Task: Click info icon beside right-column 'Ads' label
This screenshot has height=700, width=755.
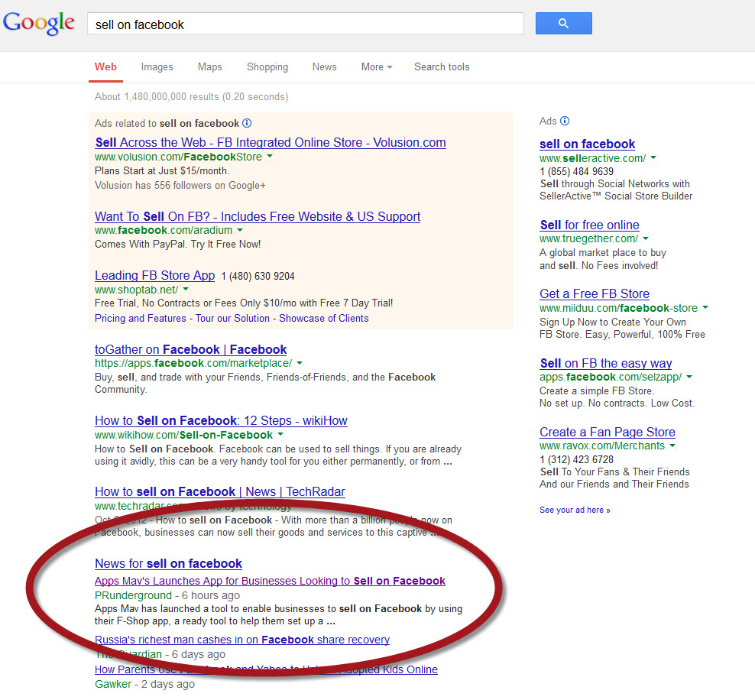Action: pyautogui.click(x=565, y=121)
